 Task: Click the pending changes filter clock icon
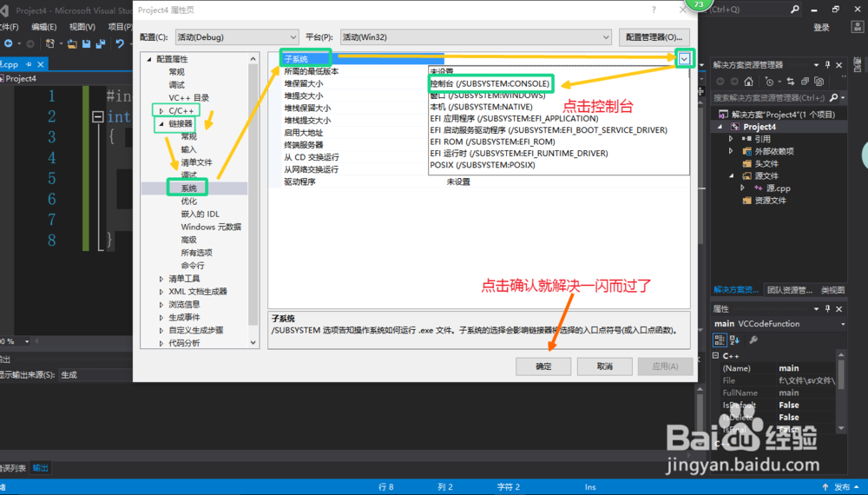point(769,82)
